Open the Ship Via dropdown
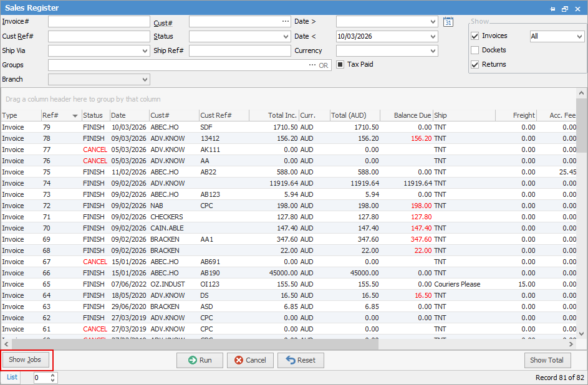Viewport: 588px width, 385px height. coord(145,51)
